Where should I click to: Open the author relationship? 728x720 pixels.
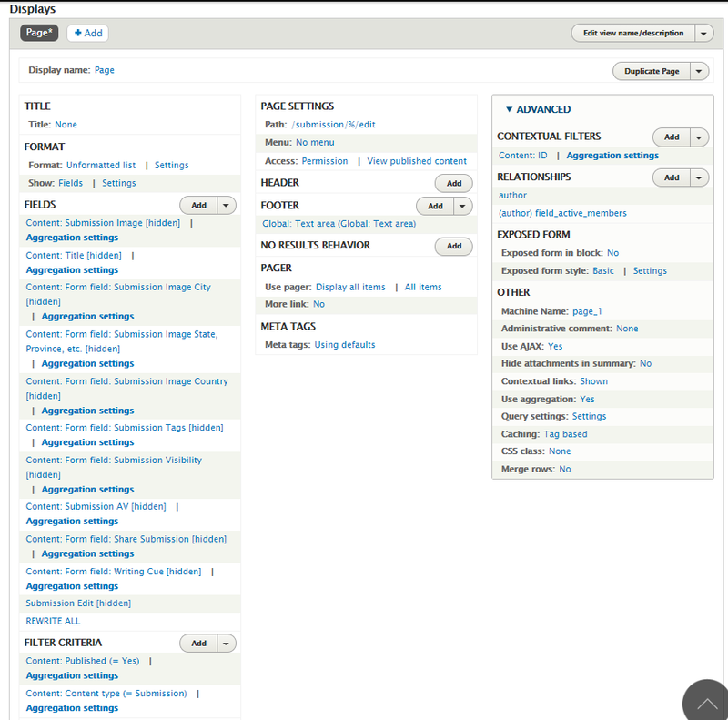point(512,196)
